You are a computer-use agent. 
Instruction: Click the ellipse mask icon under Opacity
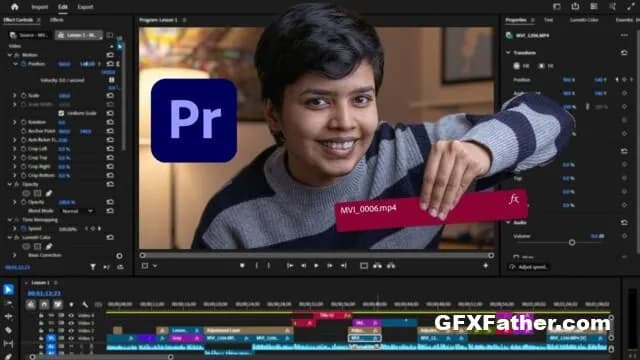pos(26,193)
